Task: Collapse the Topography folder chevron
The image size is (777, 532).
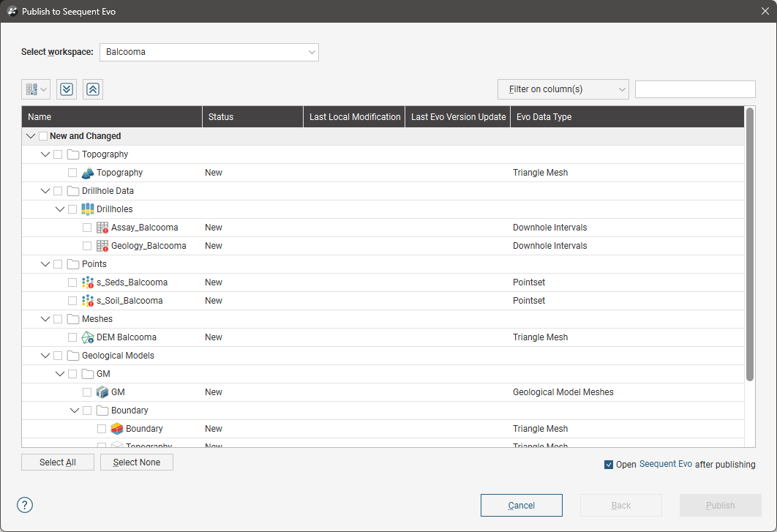Action: 45,154
